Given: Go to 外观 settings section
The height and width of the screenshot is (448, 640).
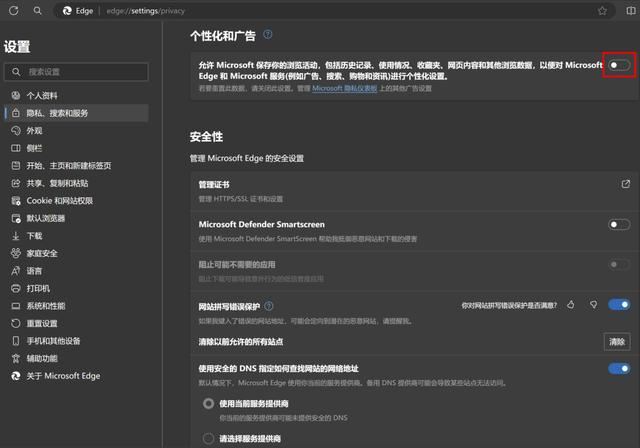Looking at the screenshot, I should 34,131.
